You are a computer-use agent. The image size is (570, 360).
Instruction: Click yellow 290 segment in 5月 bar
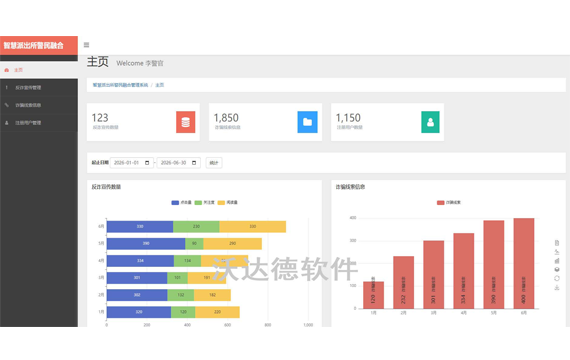233,244
